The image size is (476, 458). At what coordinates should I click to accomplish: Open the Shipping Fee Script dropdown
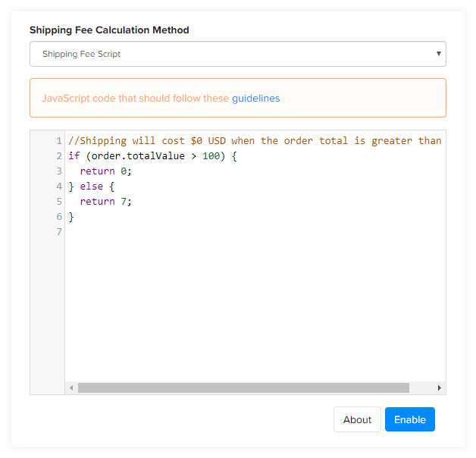(x=238, y=54)
